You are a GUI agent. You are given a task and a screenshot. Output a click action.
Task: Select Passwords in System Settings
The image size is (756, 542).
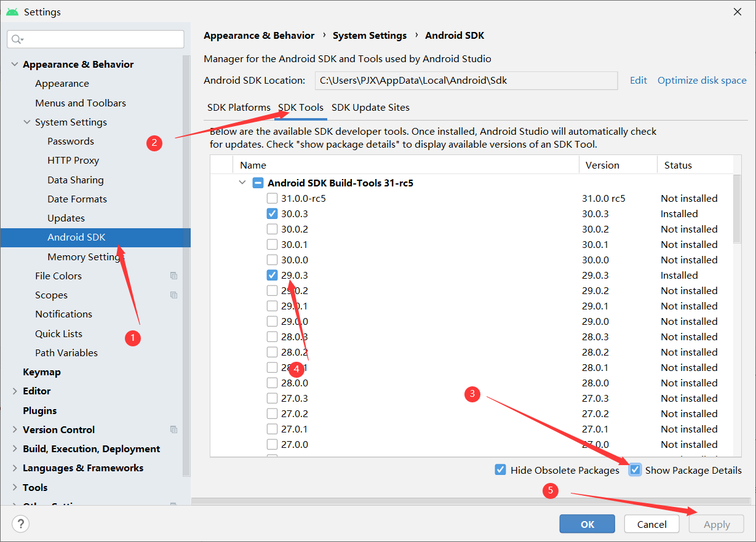tap(71, 141)
